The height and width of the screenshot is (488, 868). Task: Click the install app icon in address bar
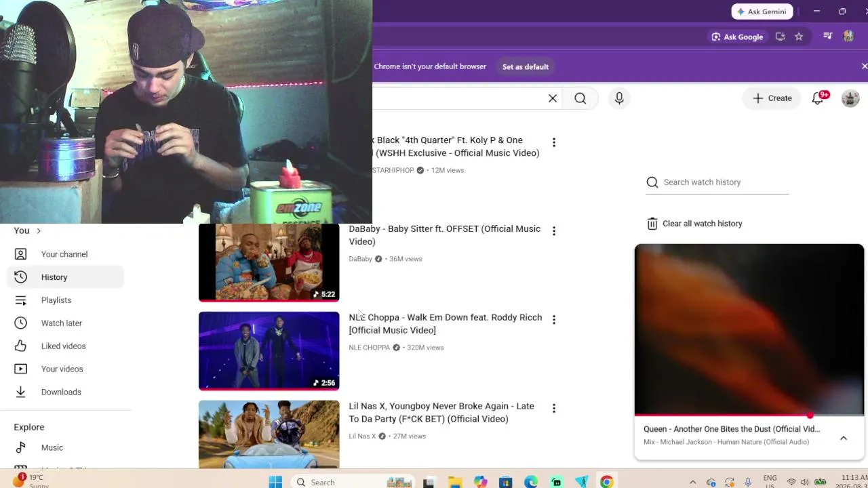(x=780, y=37)
